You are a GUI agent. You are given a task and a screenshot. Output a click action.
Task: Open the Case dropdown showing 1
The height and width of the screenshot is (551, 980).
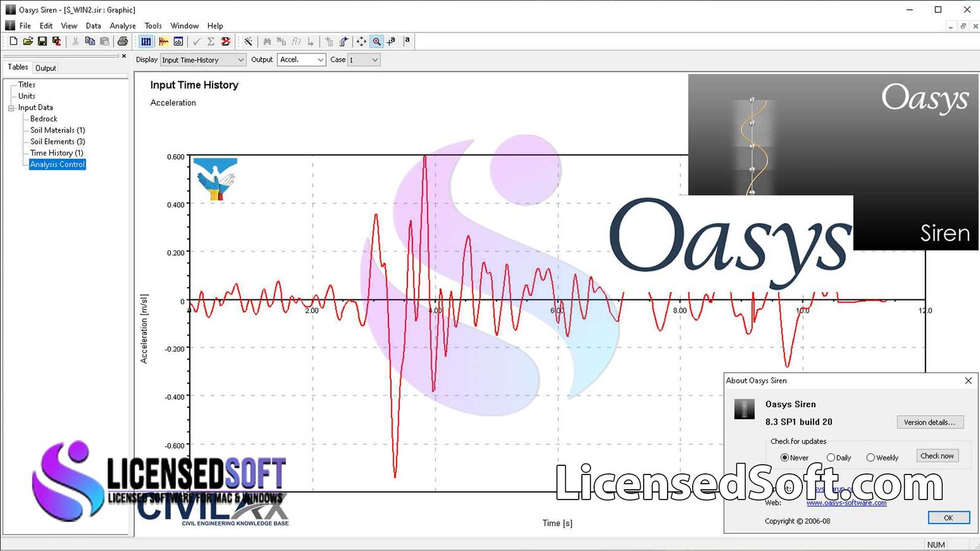364,59
